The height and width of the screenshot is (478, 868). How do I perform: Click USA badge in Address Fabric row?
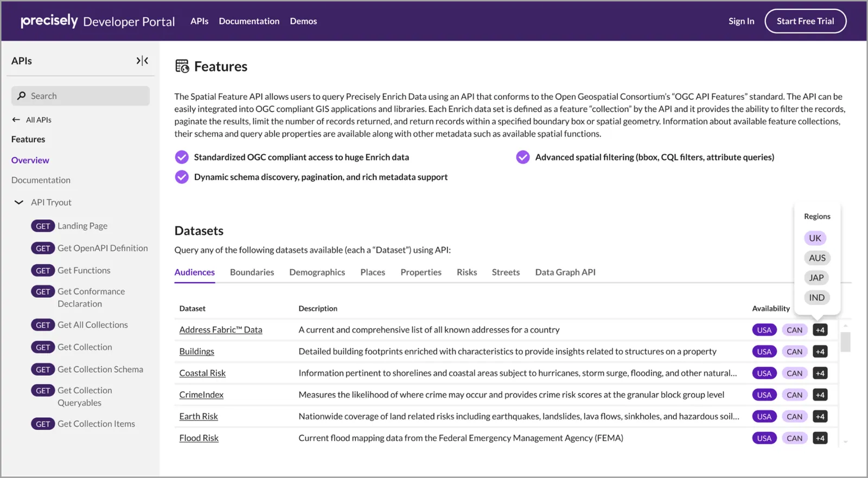764,330
